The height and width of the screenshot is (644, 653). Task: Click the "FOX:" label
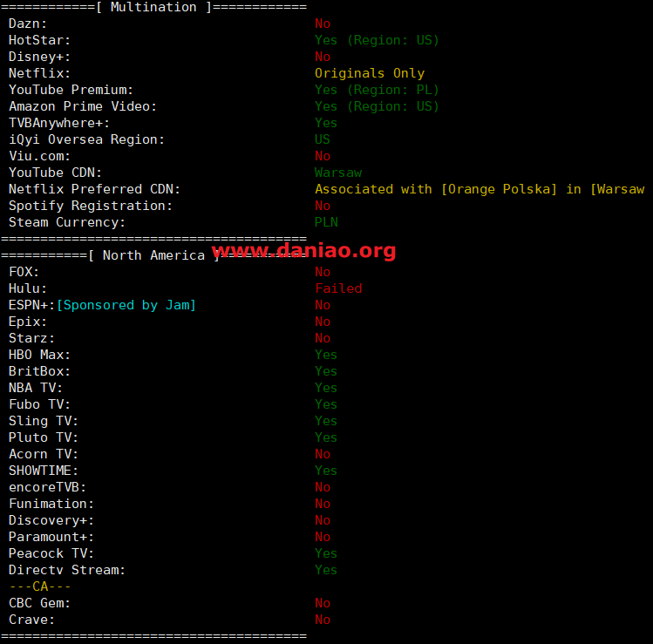coord(24,272)
